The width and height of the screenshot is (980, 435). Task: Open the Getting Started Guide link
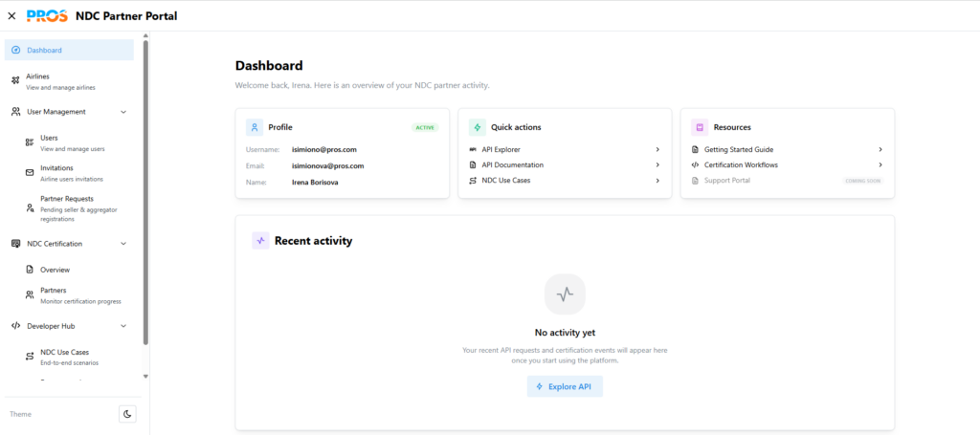coord(738,149)
